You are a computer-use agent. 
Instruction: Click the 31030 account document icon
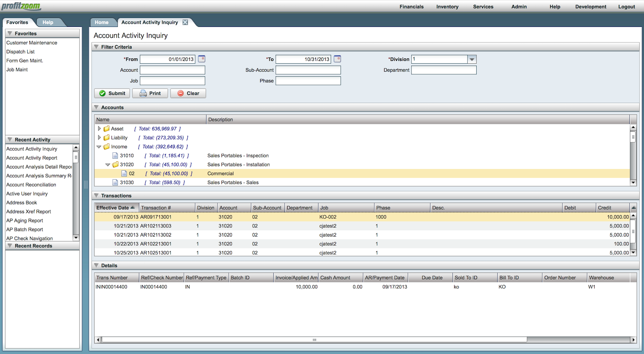tap(115, 183)
